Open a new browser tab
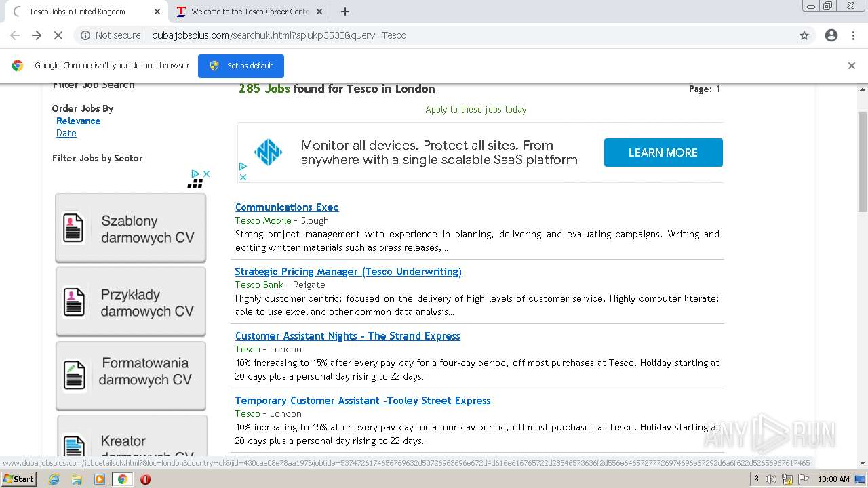 pos(345,12)
